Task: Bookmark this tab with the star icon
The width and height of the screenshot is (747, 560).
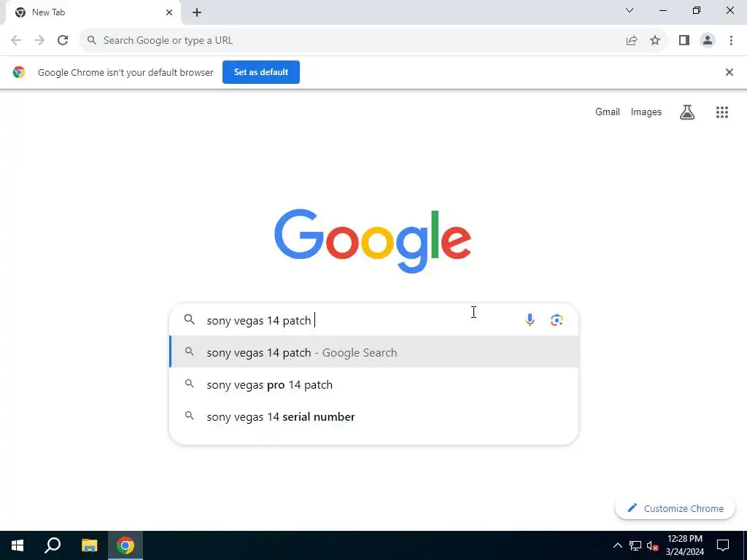Action: pyautogui.click(x=655, y=41)
